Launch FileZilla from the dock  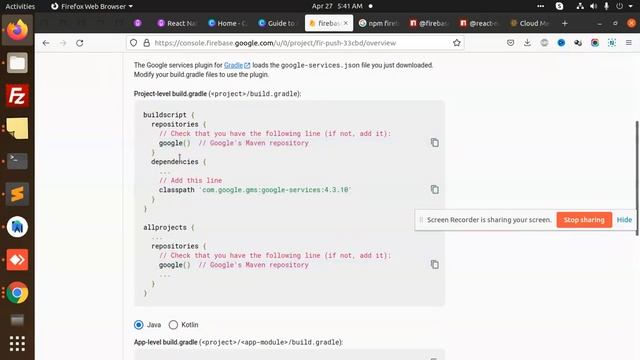(17, 96)
